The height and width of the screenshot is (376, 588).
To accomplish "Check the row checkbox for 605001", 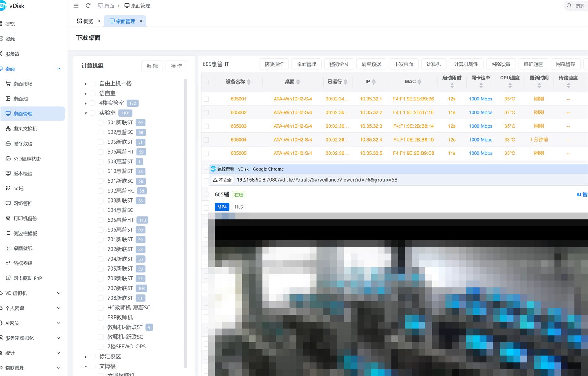I will click(x=207, y=99).
